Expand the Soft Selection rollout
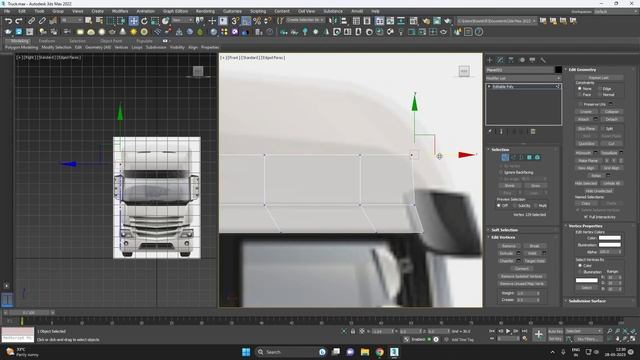The height and width of the screenshot is (360, 640). pyautogui.click(x=504, y=230)
